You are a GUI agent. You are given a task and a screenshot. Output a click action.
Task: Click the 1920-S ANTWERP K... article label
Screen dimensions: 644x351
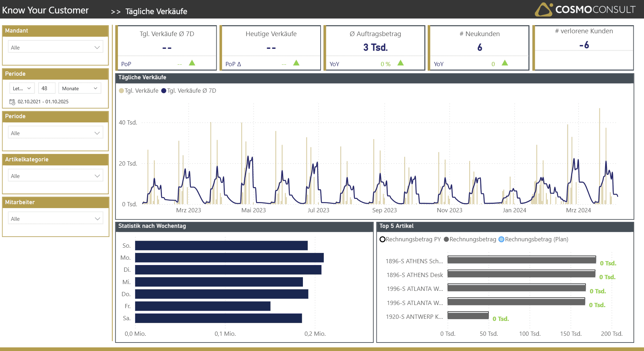pyautogui.click(x=414, y=317)
